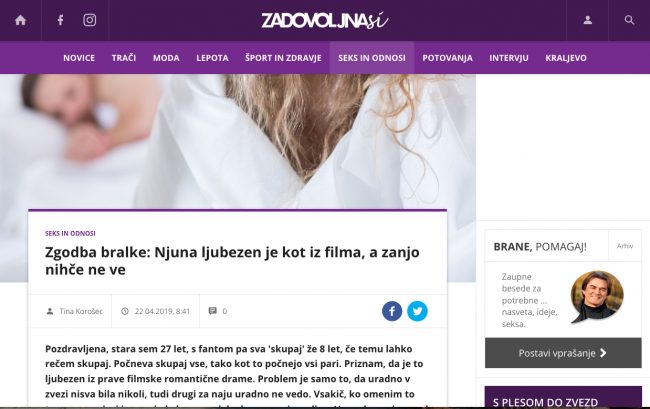Open the Instagram icon in header
The height and width of the screenshot is (409, 650).
(90, 20)
